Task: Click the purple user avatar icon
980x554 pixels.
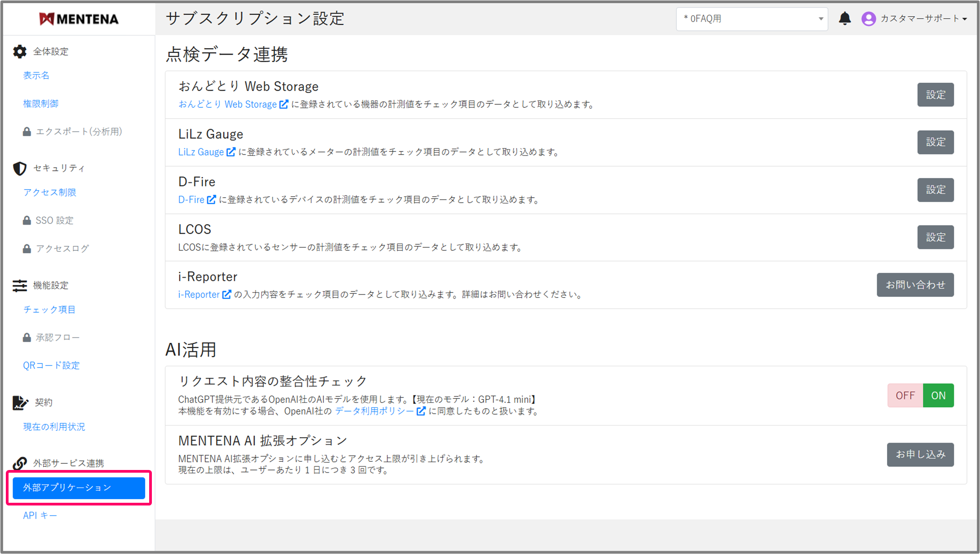Action: point(868,18)
